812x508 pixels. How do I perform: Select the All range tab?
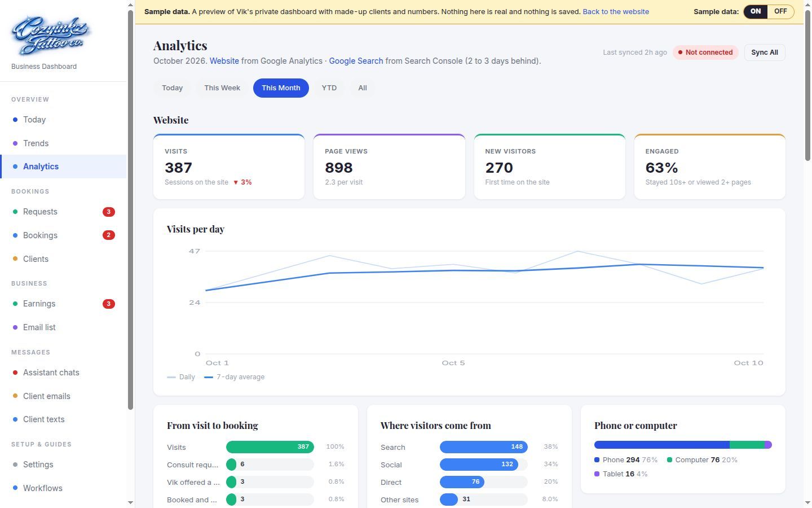tap(363, 88)
